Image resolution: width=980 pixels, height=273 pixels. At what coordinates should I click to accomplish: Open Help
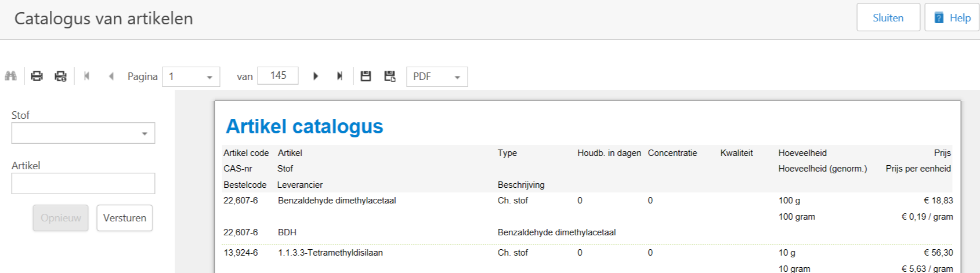(952, 17)
